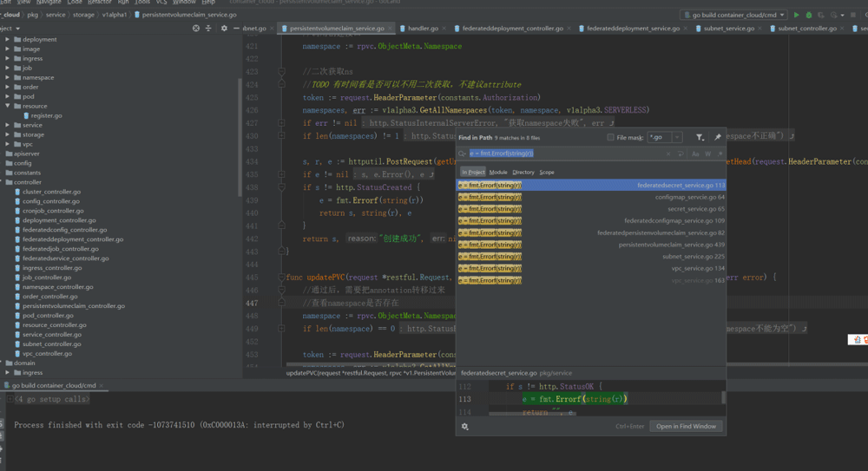Select the secret_service.go search result
The width and height of the screenshot is (868, 471).
590,209
